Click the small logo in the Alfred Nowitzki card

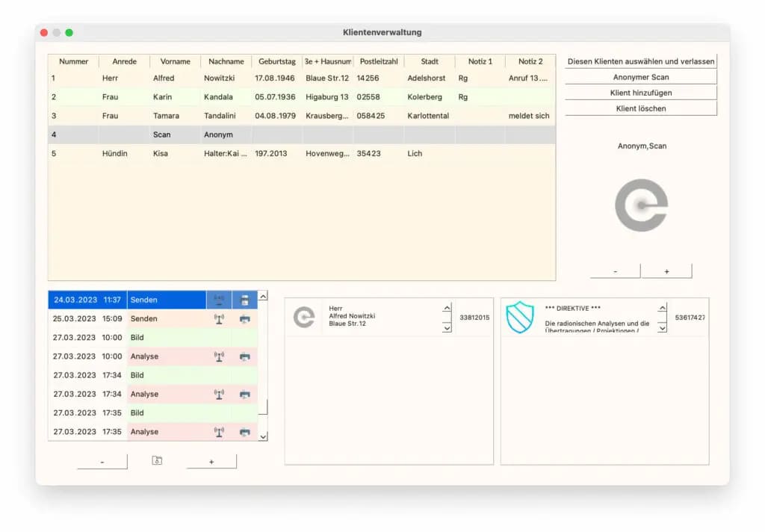(x=304, y=318)
